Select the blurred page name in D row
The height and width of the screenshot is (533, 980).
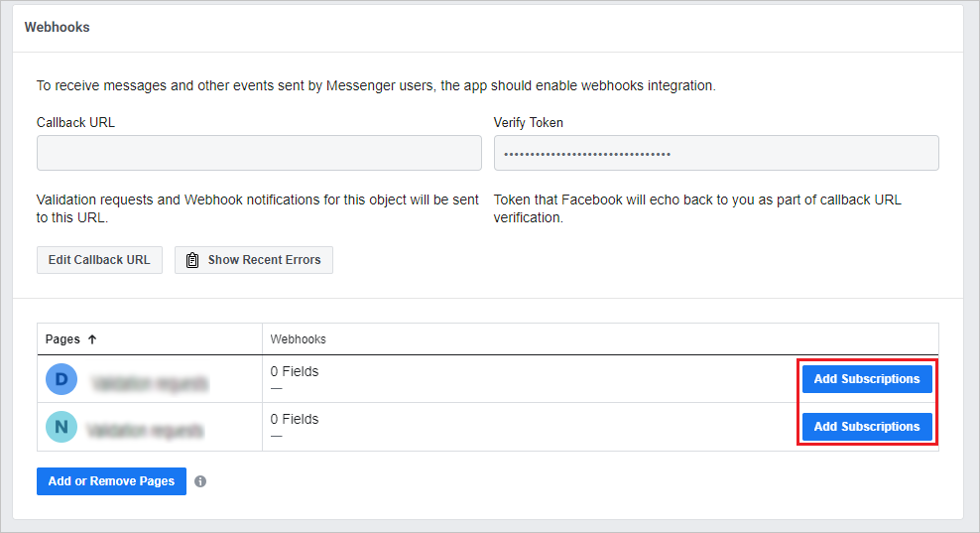pyautogui.click(x=150, y=382)
